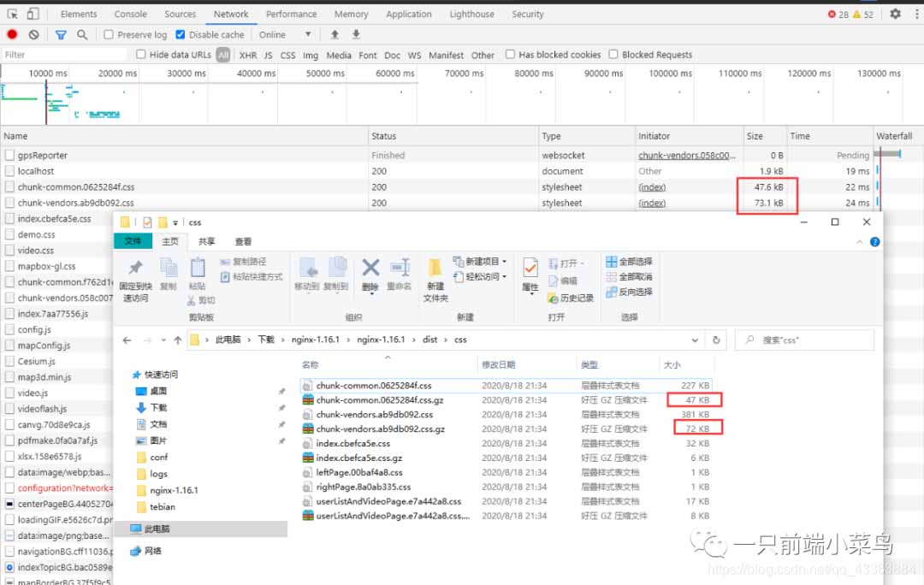Clear the network log
Image resolution: width=924 pixels, height=585 pixels.
pyautogui.click(x=33, y=35)
